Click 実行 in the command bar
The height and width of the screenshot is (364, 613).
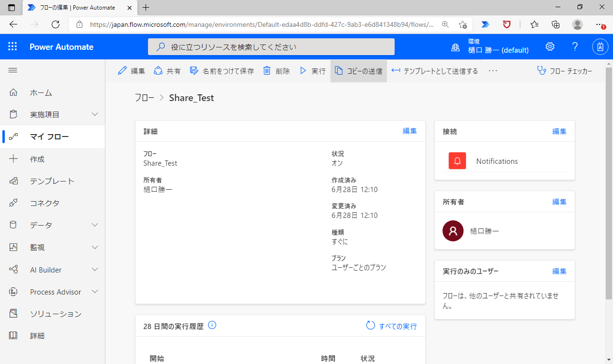(x=312, y=71)
